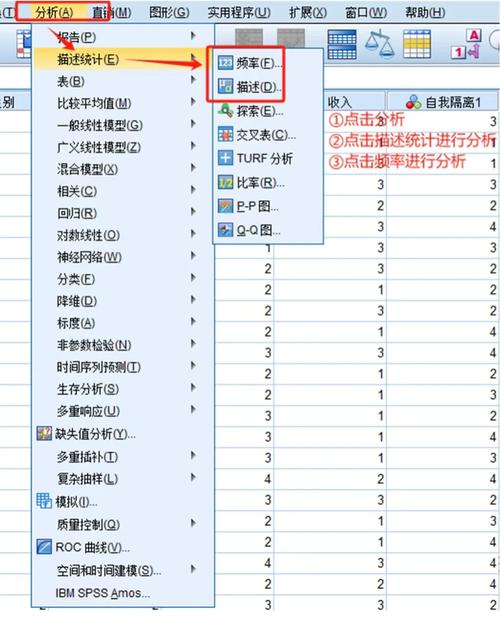Viewport: 500px width, 618px height.
Task: Select 多重响应(U) menu item
Action: click(x=123, y=411)
